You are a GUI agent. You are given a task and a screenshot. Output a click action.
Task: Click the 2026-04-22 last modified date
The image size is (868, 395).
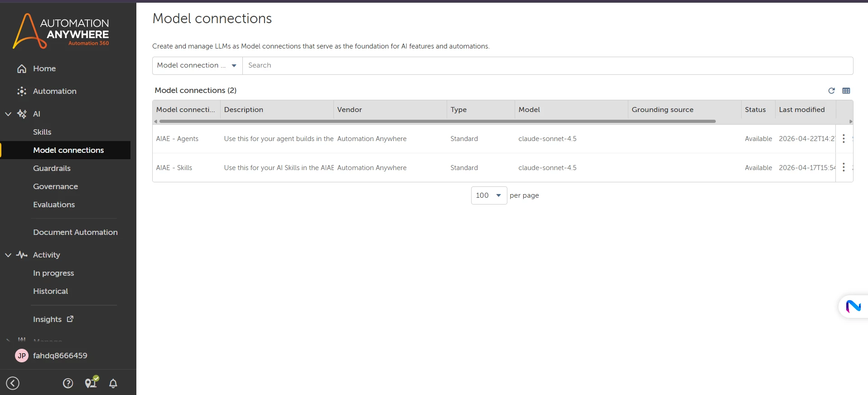pyautogui.click(x=807, y=139)
